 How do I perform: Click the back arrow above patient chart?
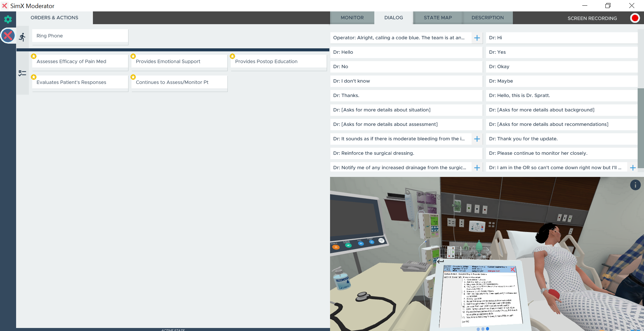tap(440, 261)
